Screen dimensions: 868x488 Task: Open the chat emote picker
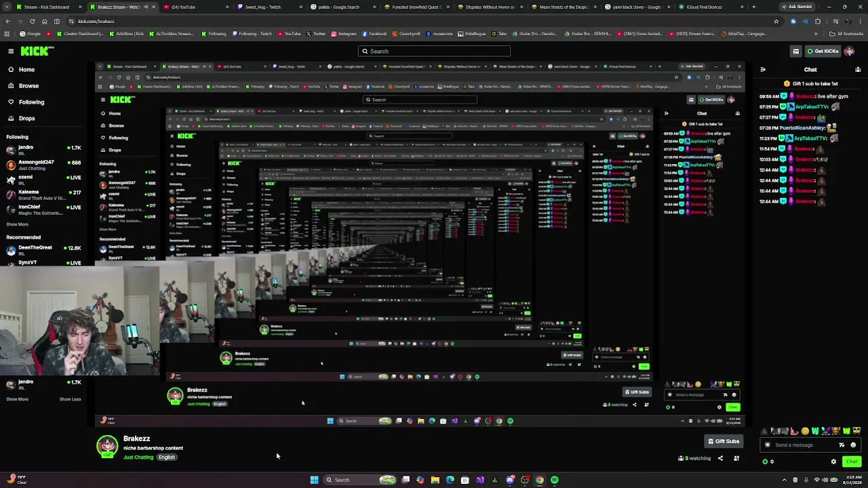click(853, 445)
